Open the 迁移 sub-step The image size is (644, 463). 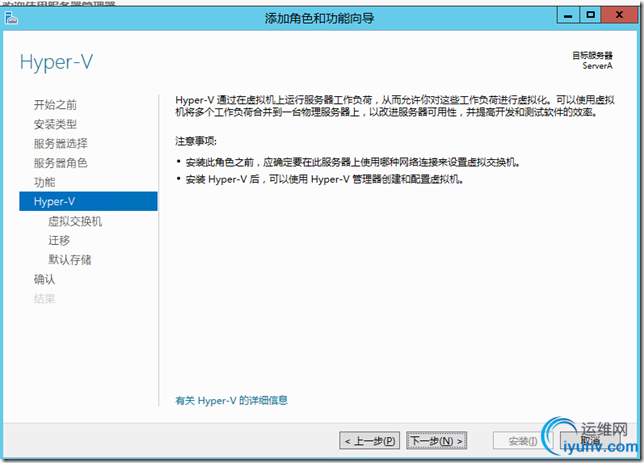point(59,240)
